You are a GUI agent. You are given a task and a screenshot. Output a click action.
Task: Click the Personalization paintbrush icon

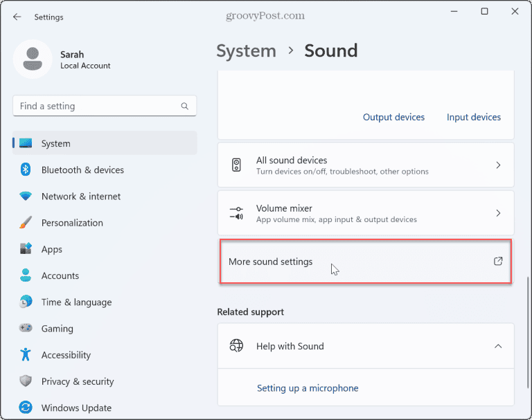pyautogui.click(x=26, y=223)
